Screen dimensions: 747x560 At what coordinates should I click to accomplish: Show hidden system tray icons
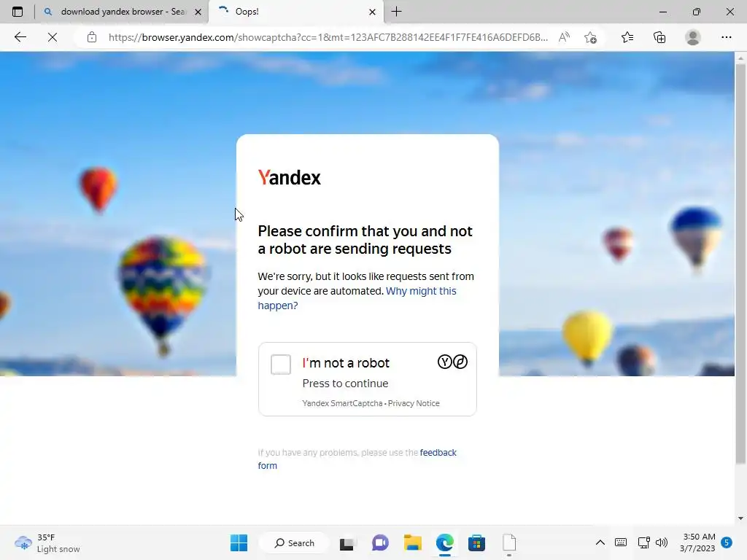point(600,542)
